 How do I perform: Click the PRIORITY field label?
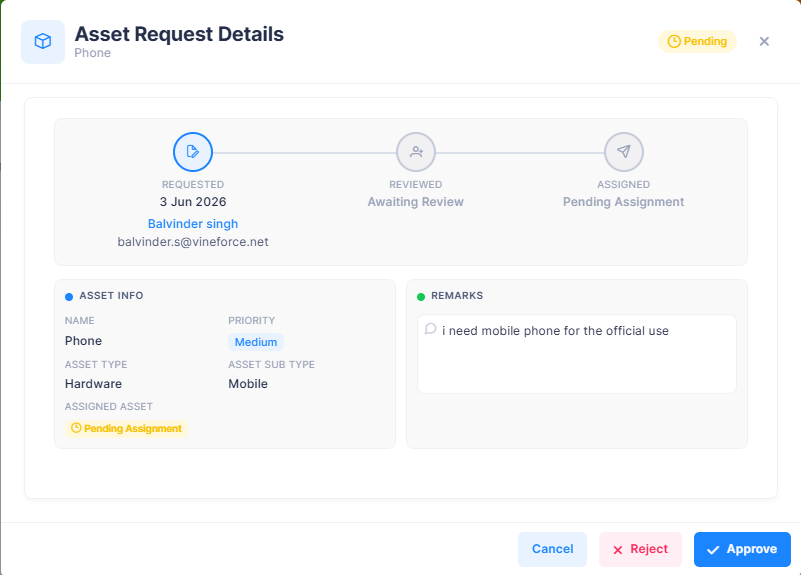pos(251,321)
